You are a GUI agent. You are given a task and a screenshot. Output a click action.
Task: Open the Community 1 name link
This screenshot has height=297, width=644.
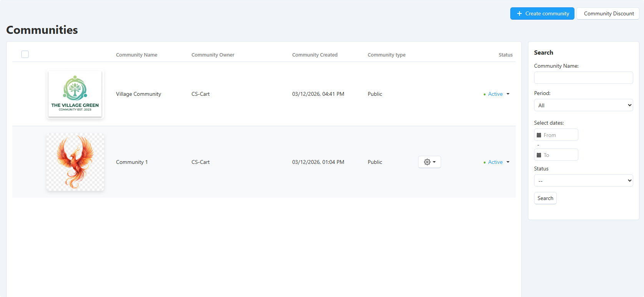(132, 162)
